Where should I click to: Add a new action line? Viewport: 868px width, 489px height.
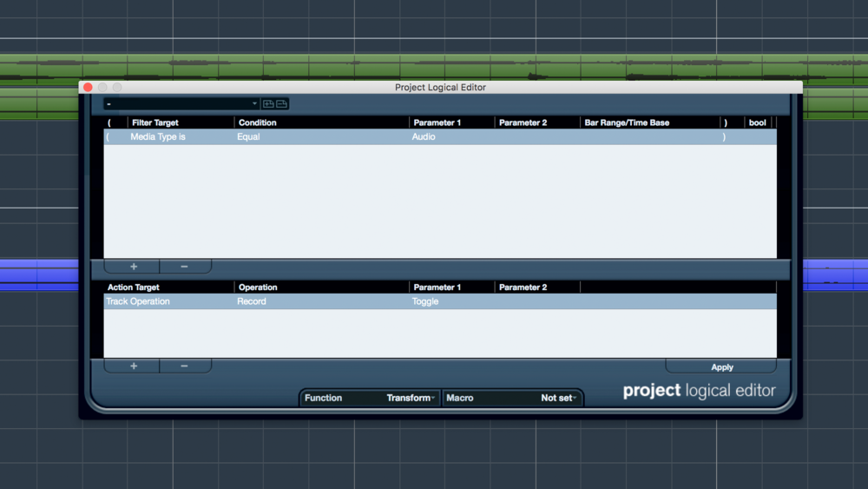pyautogui.click(x=133, y=367)
